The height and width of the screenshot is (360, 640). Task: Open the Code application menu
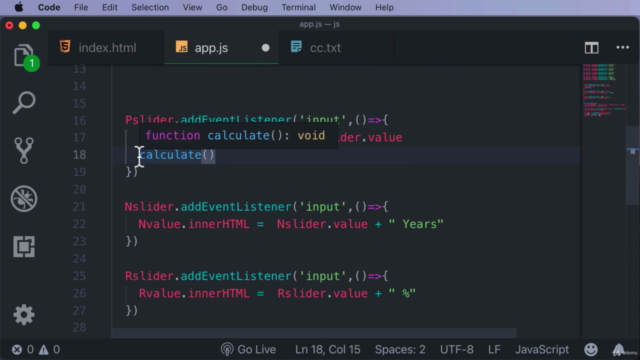[x=49, y=7]
